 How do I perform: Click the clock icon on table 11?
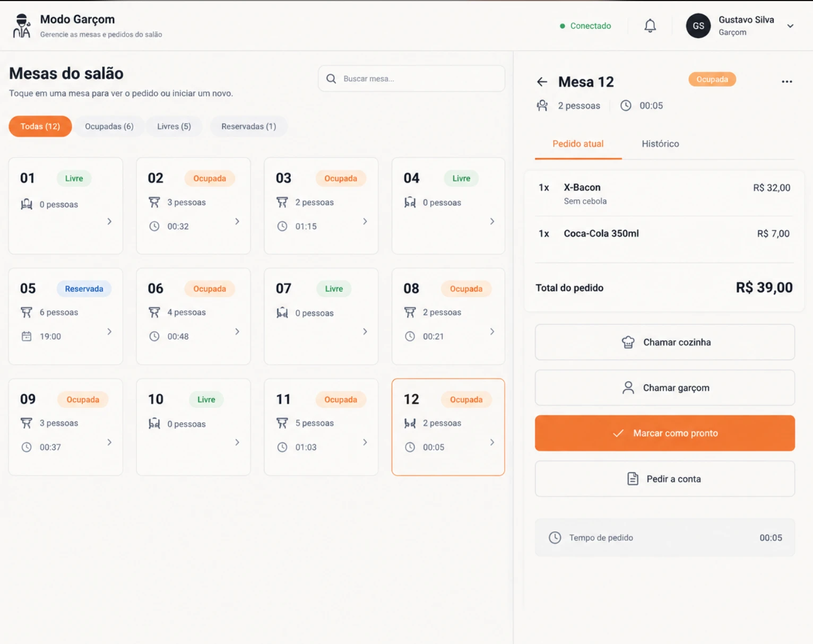point(282,447)
